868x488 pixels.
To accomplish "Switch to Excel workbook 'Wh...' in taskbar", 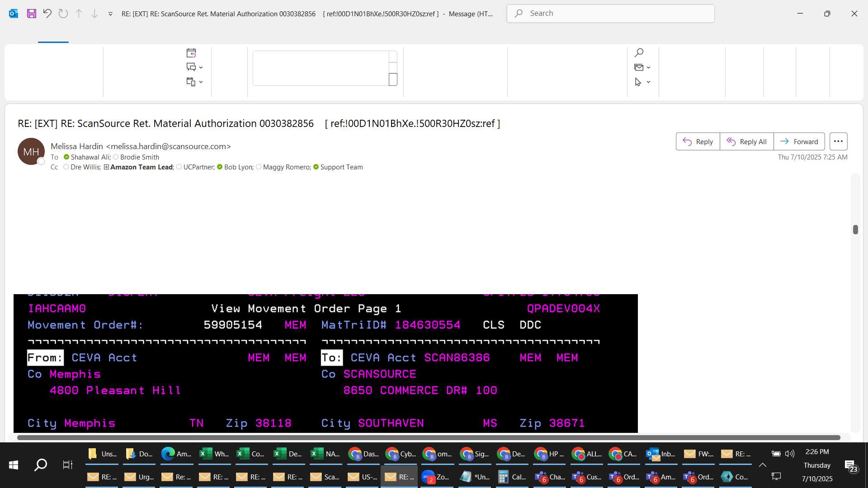I will click(x=214, y=454).
